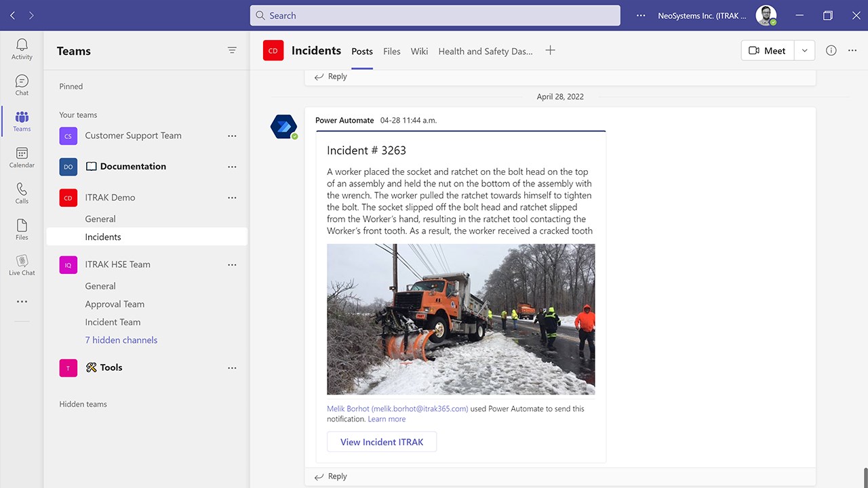Screen dimensions: 868x488
Task: Open the Approval Team channel
Action: (115, 304)
